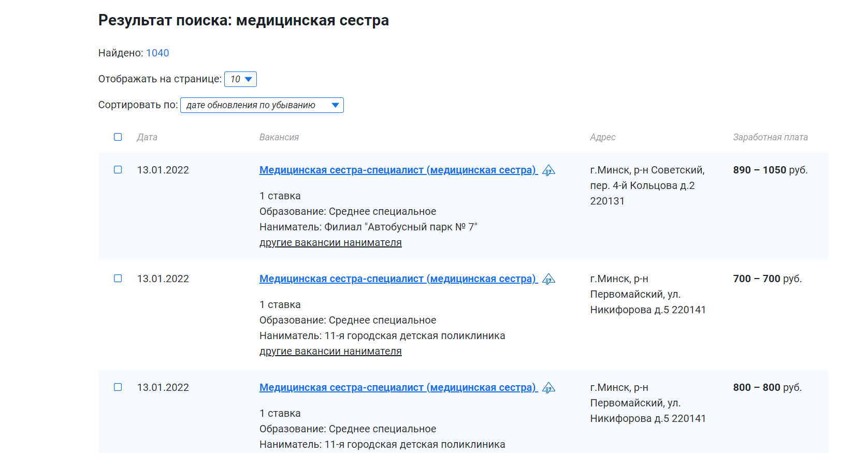Click the heading Результат поиска: медицинская сестра
The image size is (868, 453).
pyautogui.click(x=243, y=20)
